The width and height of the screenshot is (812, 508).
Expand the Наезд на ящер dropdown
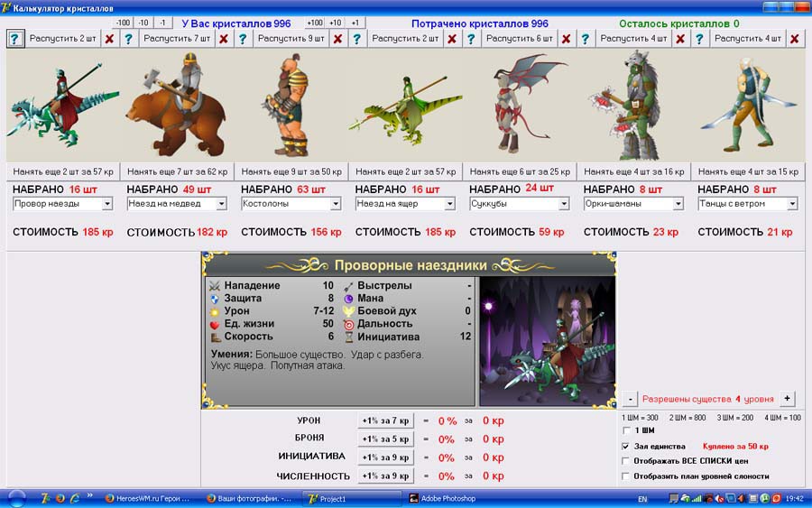[x=449, y=204]
